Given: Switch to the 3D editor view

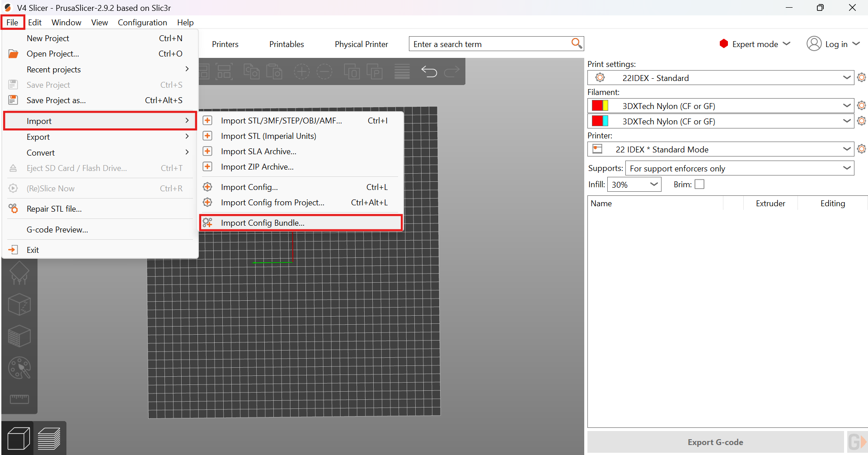Looking at the screenshot, I should coord(19,438).
